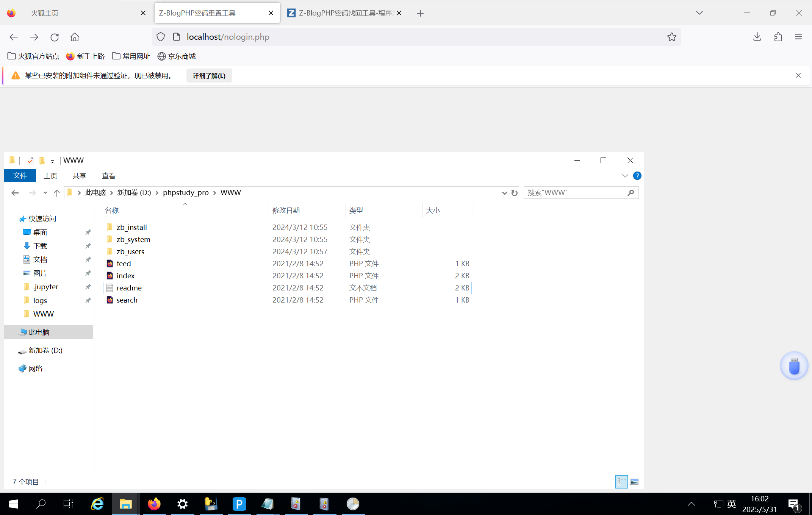
Task: Open Firefox extensions menu icon
Action: pos(778,37)
